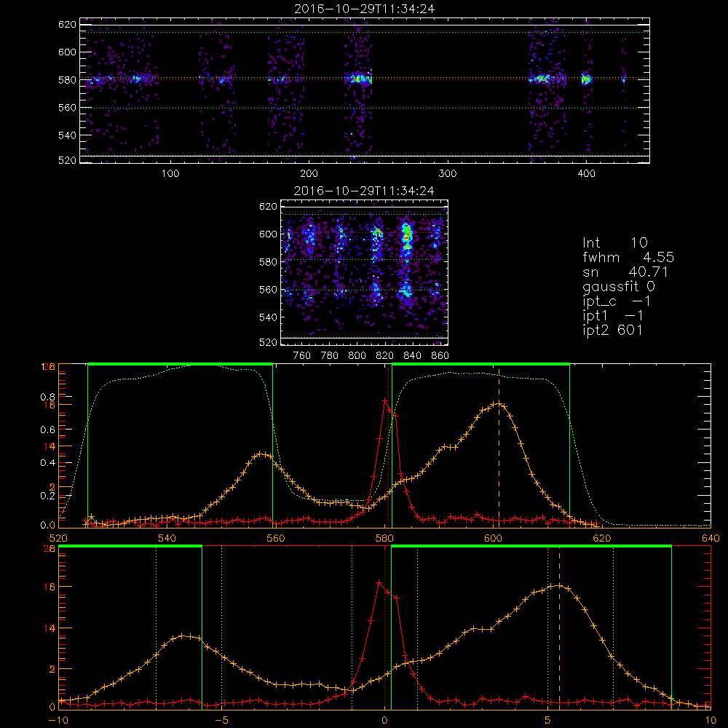Click the 'ipt2 601' readout
The height and width of the screenshot is (728, 728).
point(613,330)
